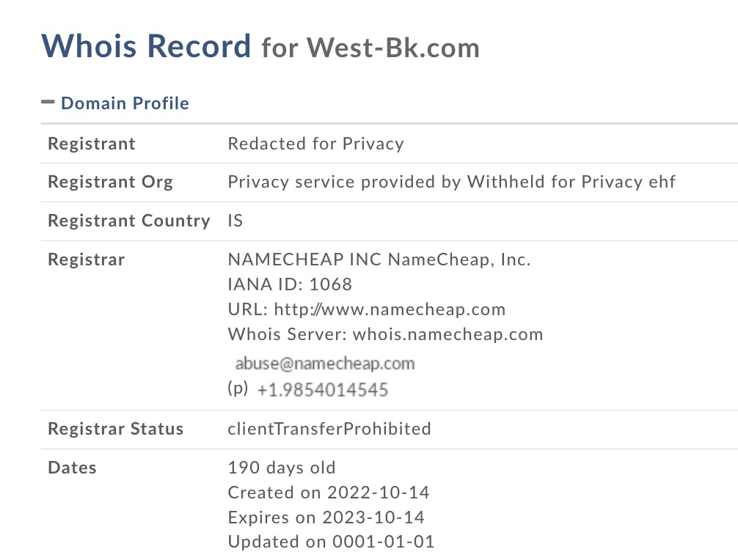This screenshot has height=560, width=738.
Task: Click the Registrant Country value IS
Action: (235, 221)
